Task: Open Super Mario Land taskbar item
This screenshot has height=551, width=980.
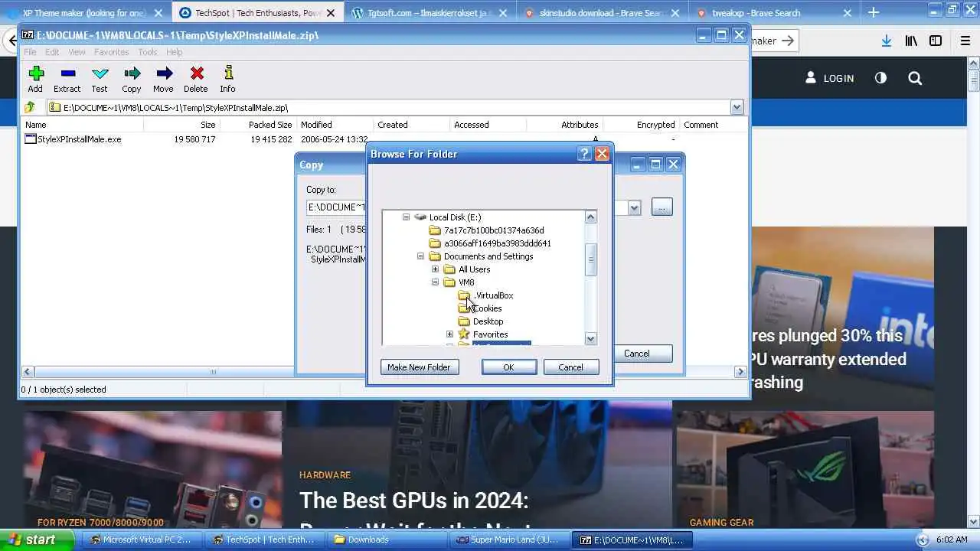Action: click(x=510, y=540)
